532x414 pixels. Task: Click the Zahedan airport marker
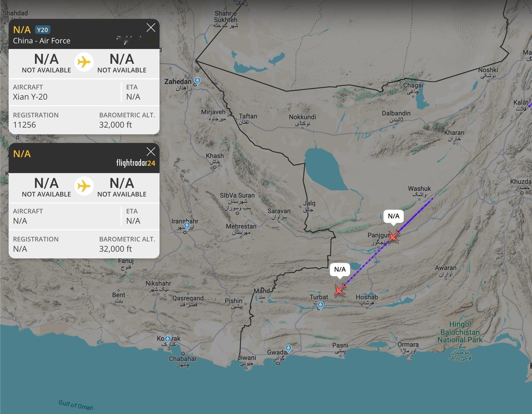(198, 81)
